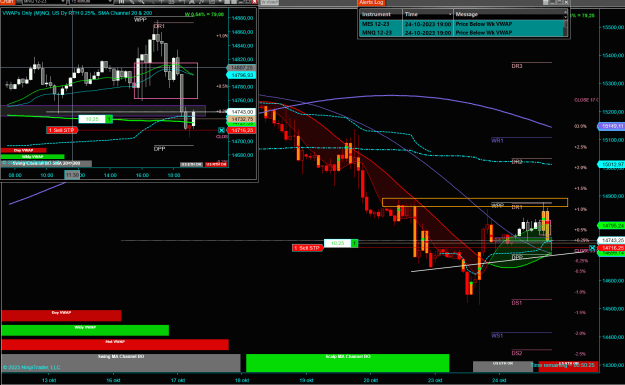Select the 11:30 time marker on inset chart axis
This screenshot has height=385, width=625.
click(x=72, y=175)
